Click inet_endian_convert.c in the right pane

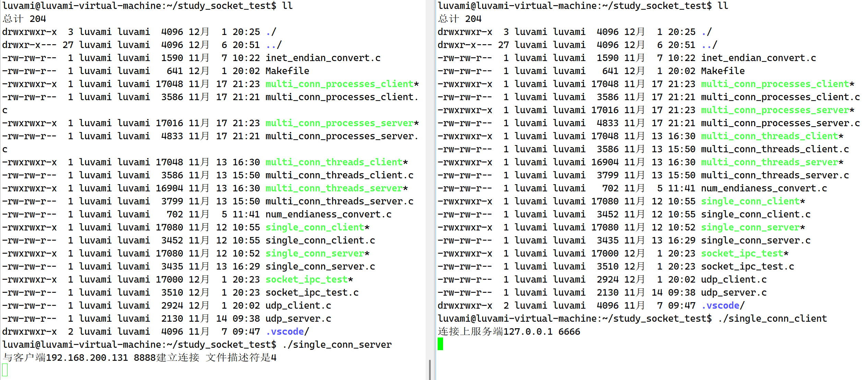tap(758, 58)
